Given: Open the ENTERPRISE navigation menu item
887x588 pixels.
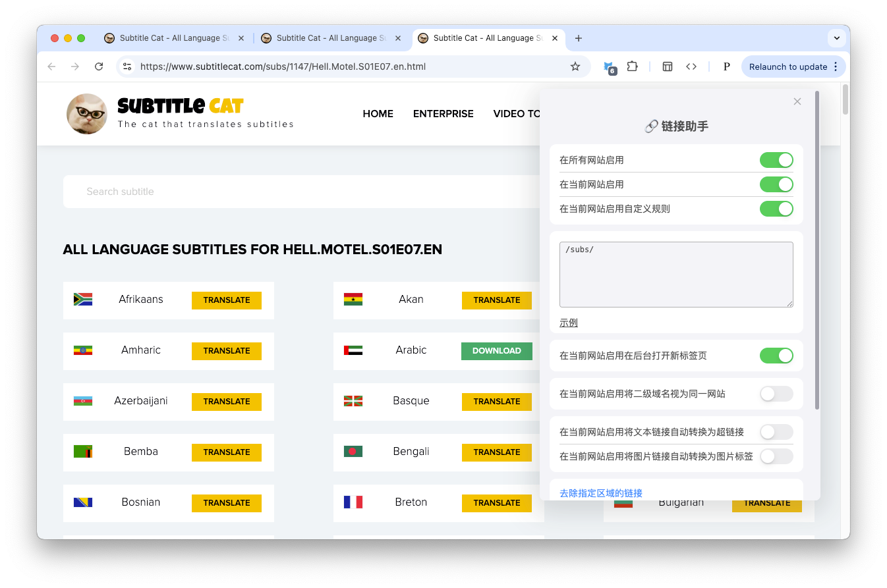Looking at the screenshot, I should pyautogui.click(x=443, y=114).
